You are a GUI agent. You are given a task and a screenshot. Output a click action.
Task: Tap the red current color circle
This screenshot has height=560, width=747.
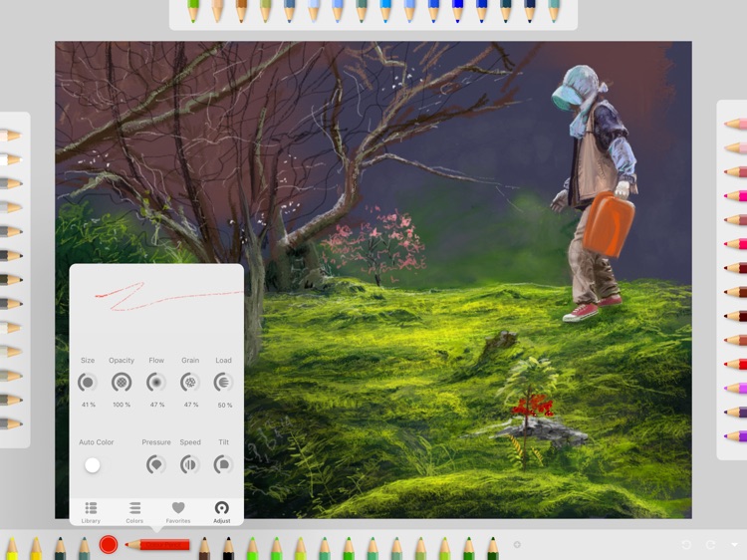click(109, 544)
